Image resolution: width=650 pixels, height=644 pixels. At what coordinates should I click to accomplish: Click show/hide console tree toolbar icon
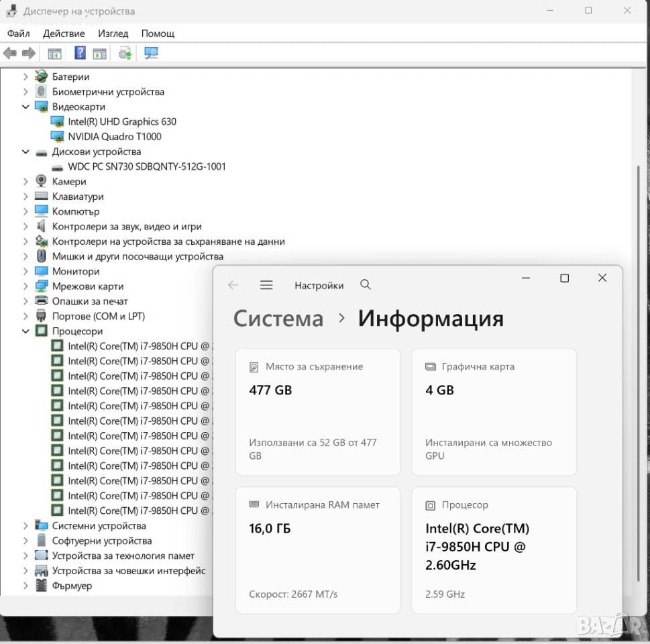click(54, 54)
